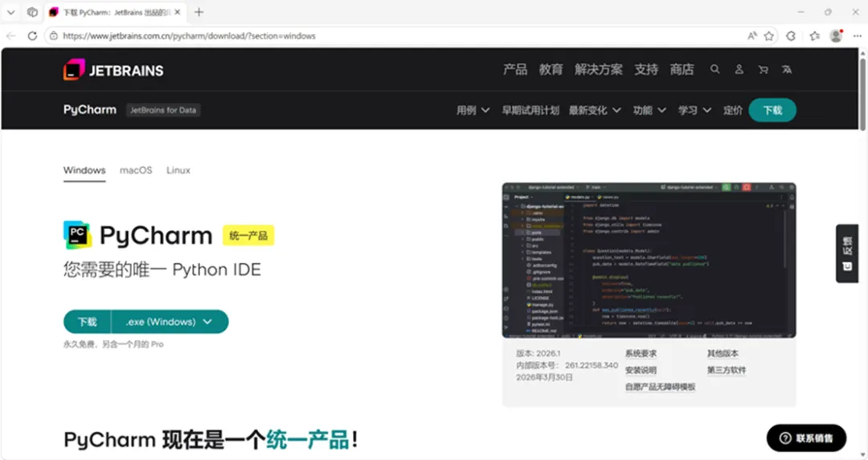Image resolution: width=868 pixels, height=460 pixels.
Task: View site information lock icon
Action: coord(53,36)
